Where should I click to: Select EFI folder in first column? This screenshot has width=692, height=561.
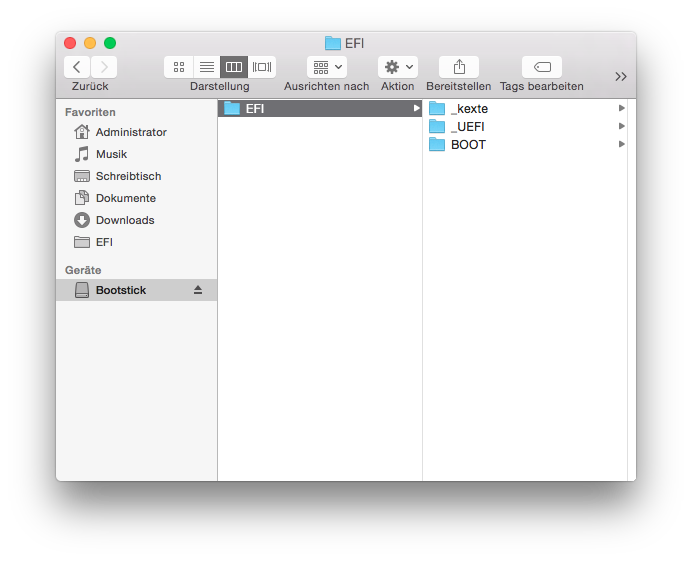click(x=320, y=109)
